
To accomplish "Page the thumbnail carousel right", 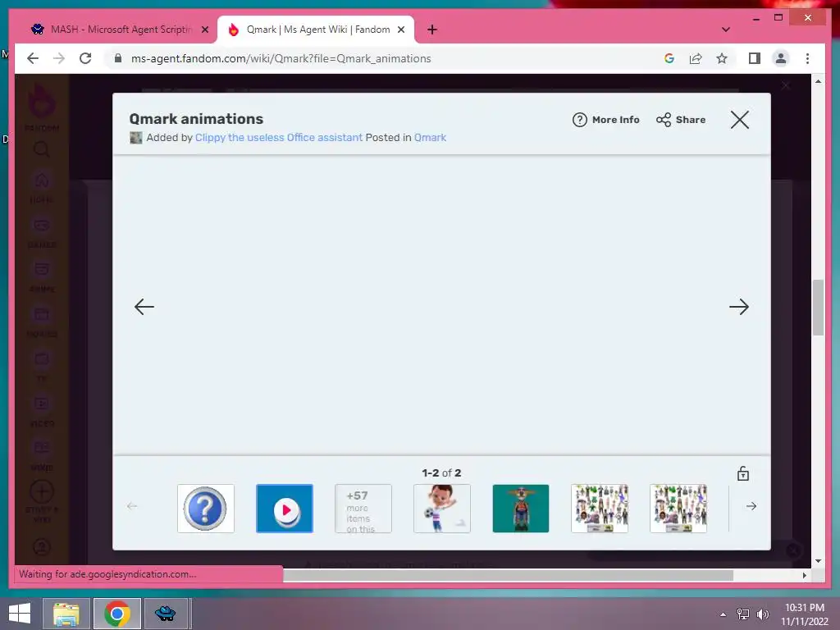I will point(751,506).
